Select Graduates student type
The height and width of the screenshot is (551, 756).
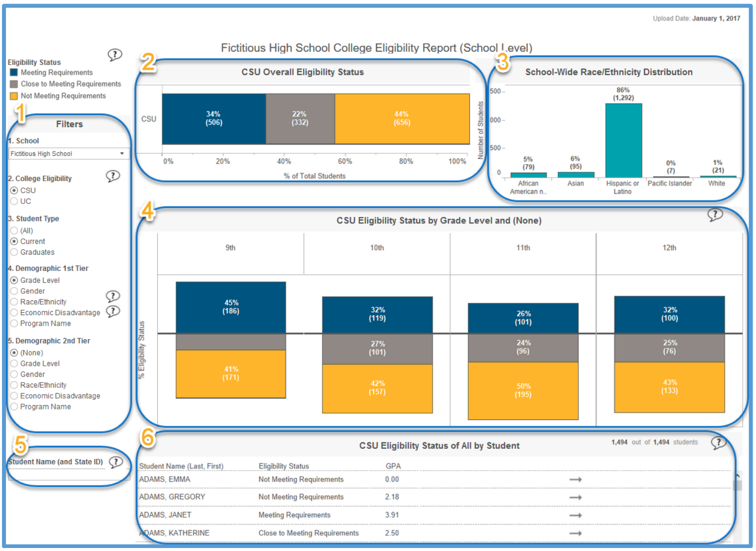tap(14, 253)
